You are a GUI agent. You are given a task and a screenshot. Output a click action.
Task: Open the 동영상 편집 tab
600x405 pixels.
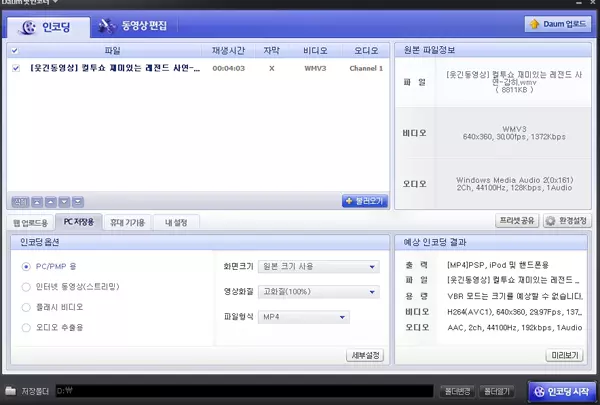coord(132,26)
